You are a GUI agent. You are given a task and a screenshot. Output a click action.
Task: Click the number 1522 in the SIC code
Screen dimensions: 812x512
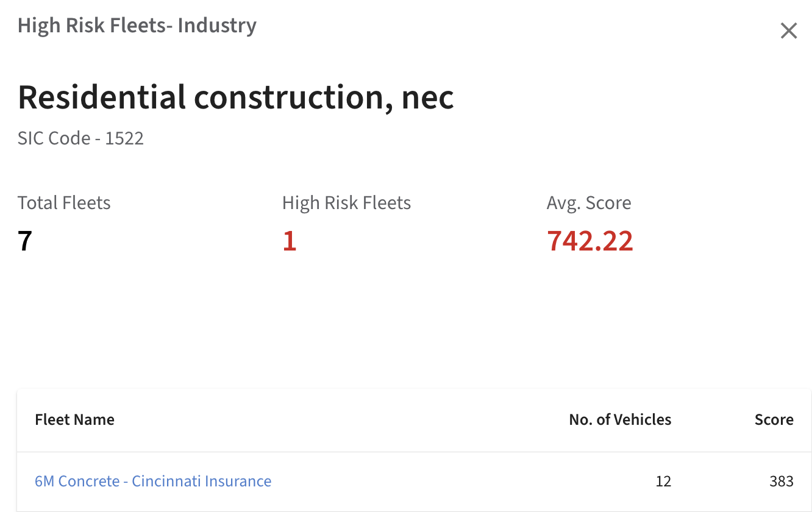click(x=124, y=138)
